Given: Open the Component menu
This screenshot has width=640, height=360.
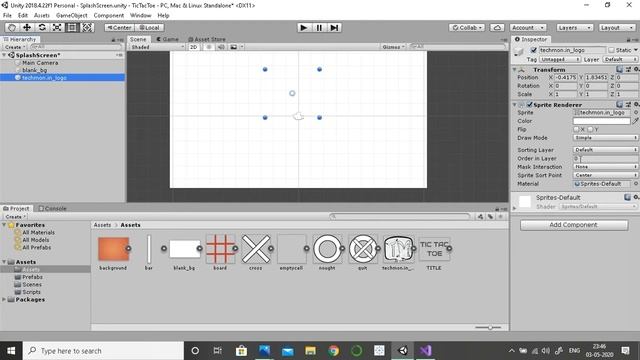Looking at the screenshot, I should tap(109, 16).
